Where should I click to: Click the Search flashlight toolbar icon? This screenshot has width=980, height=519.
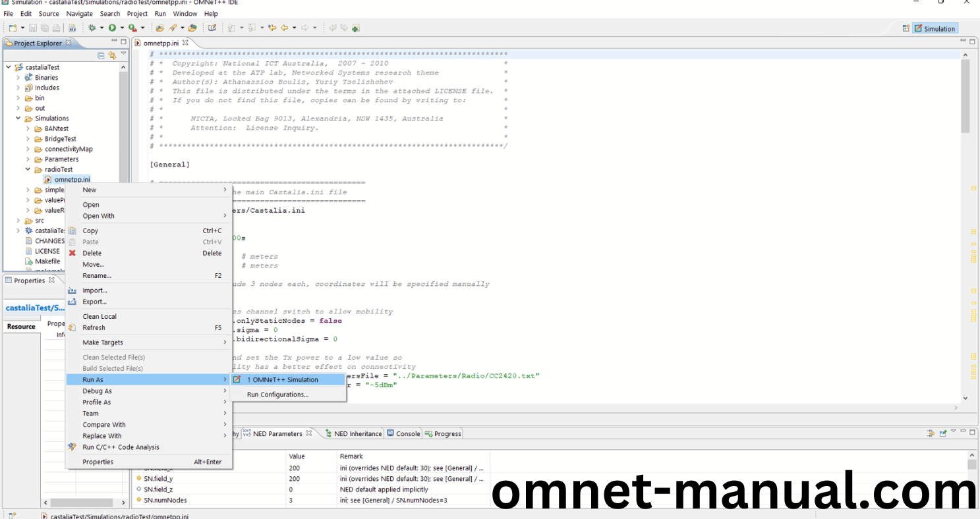[173, 28]
